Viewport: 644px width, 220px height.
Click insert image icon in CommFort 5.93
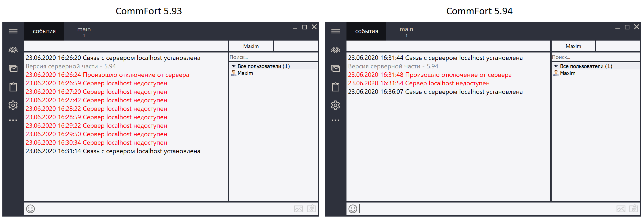click(x=299, y=209)
